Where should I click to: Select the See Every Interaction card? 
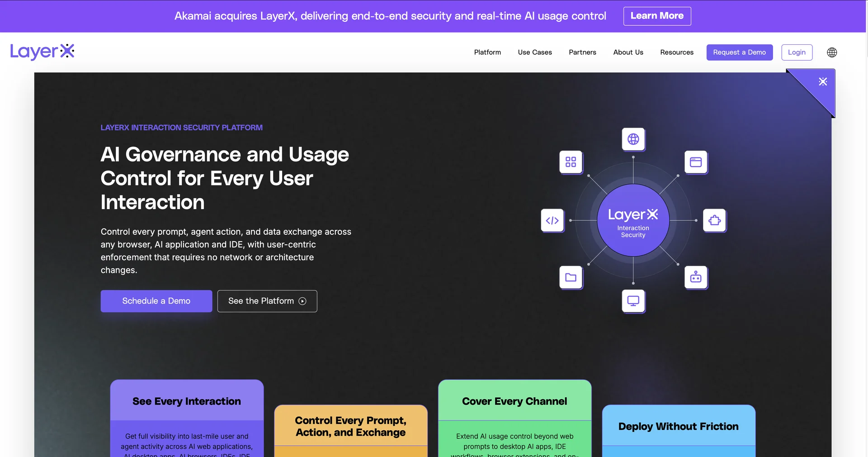[x=187, y=418]
